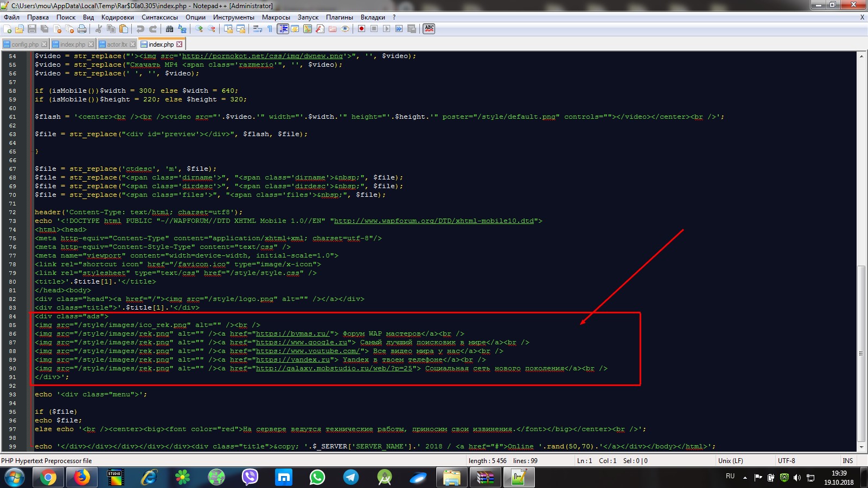
Task: Toggle show all characters pilcrow
Action: point(270,29)
